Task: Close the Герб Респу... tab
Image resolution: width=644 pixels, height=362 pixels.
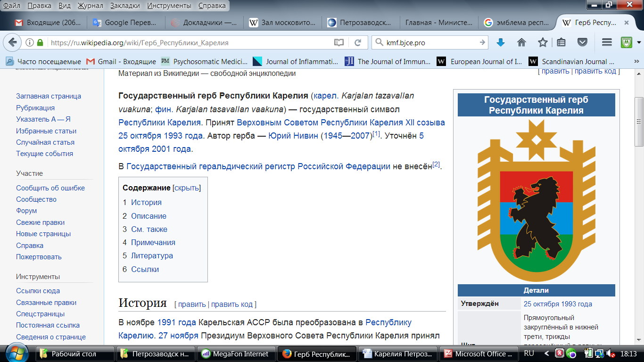Action: (x=627, y=22)
